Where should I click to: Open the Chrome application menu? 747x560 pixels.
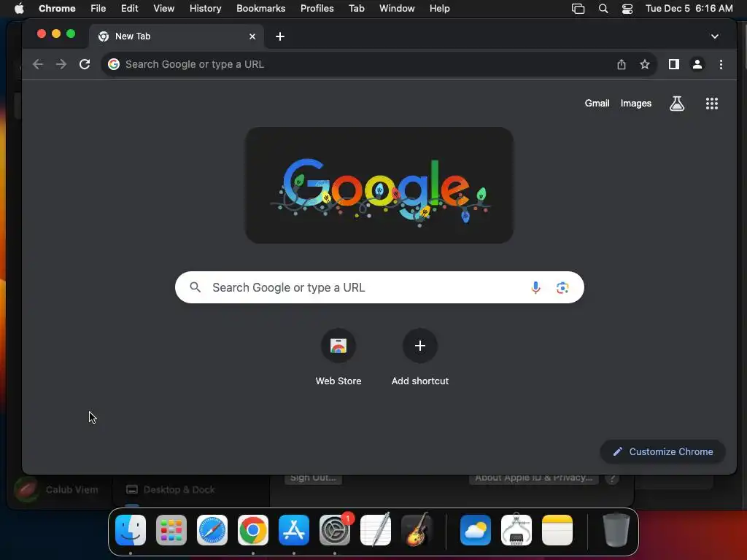click(x=57, y=9)
